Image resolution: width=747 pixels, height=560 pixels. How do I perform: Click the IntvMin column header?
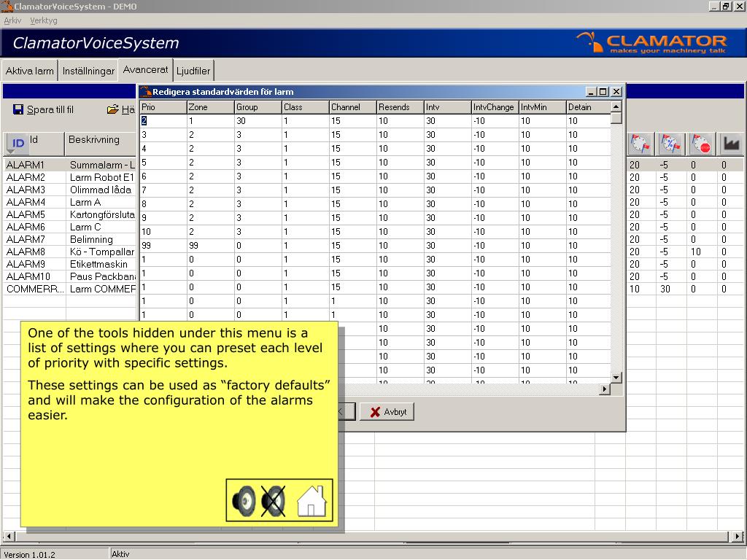[542, 107]
